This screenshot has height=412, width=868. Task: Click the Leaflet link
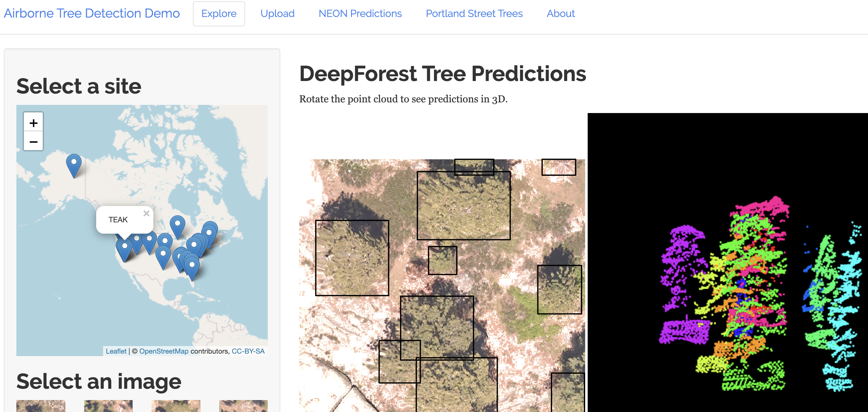click(x=116, y=351)
